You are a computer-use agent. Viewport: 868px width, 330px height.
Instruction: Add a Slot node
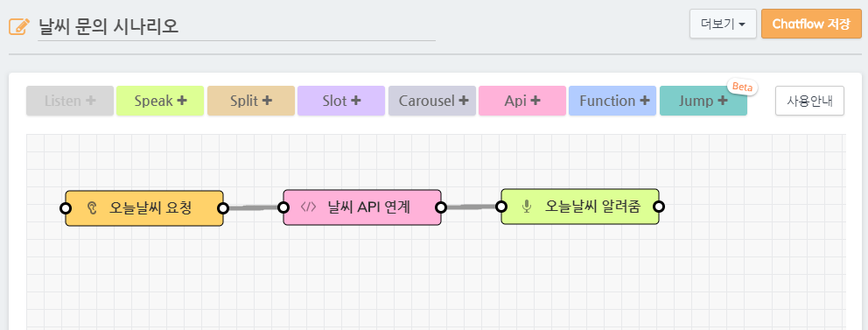[x=341, y=101]
